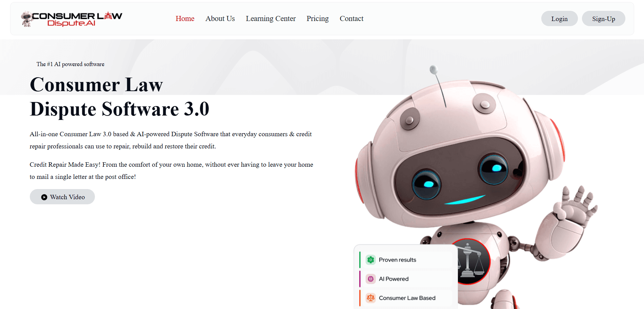This screenshot has height=309, width=644.
Task: Click the Consumer Law Dispute.AI logo text
Action: 77,19
